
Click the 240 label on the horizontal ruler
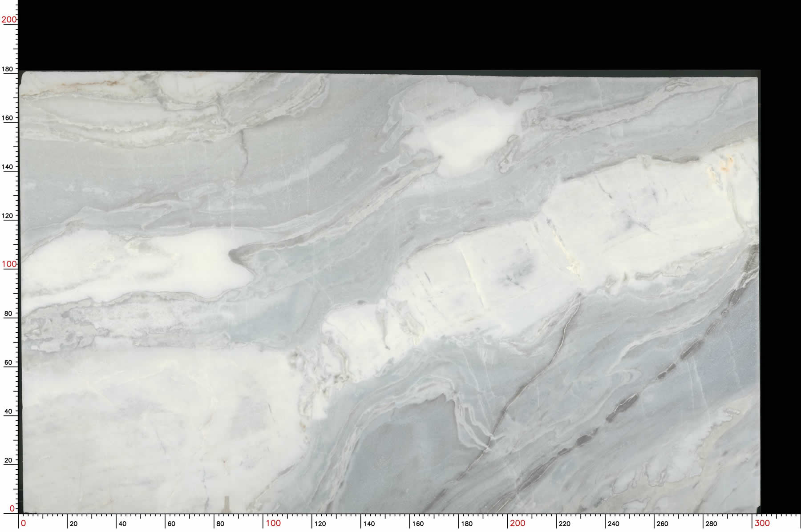click(x=613, y=524)
